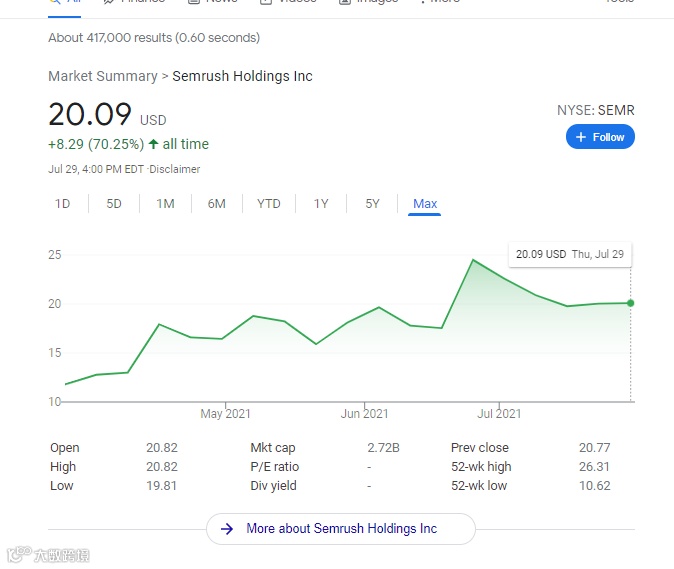The image size is (674, 569).
Task: Click the P/E ratio label
Action: pos(275,467)
